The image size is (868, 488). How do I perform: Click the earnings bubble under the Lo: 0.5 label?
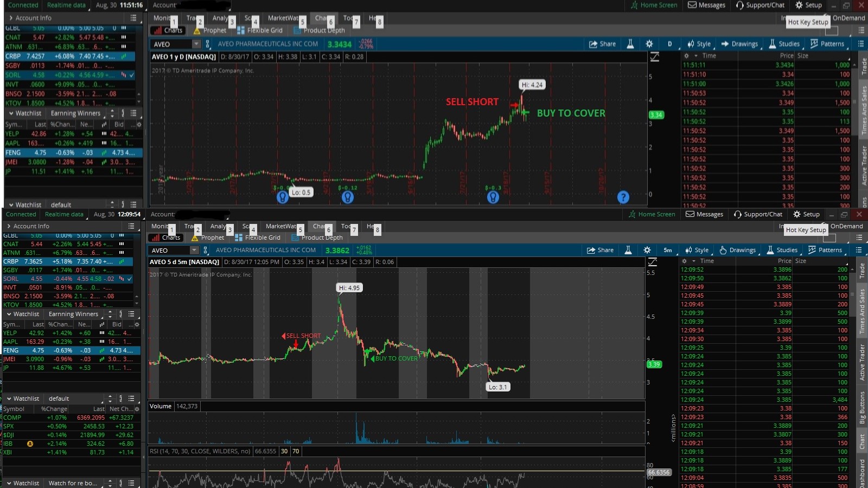point(283,197)
